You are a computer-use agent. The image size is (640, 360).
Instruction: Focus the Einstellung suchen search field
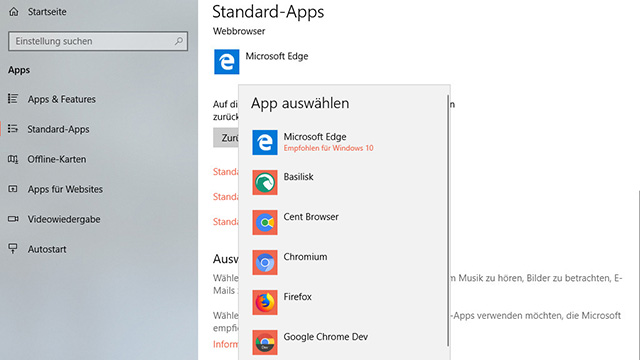pos(98,41)
